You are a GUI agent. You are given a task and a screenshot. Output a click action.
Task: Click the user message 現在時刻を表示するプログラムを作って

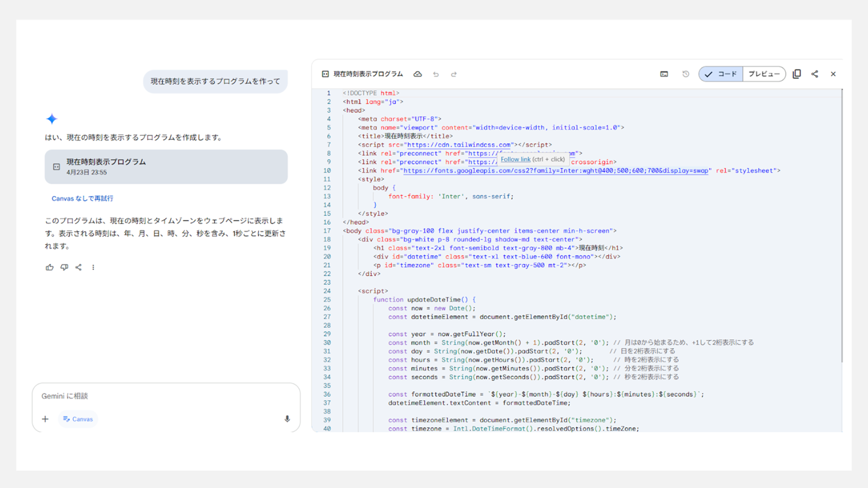point(215,81)
